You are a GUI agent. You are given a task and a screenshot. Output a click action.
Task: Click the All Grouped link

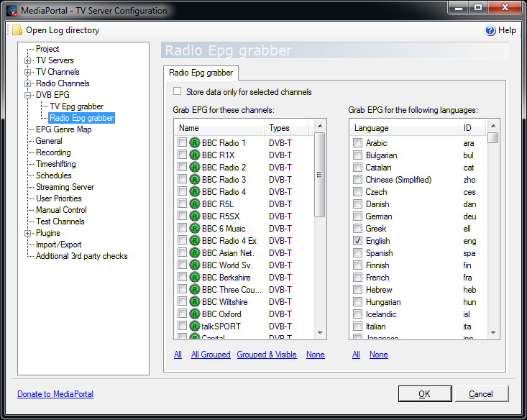tap(211, 355)
